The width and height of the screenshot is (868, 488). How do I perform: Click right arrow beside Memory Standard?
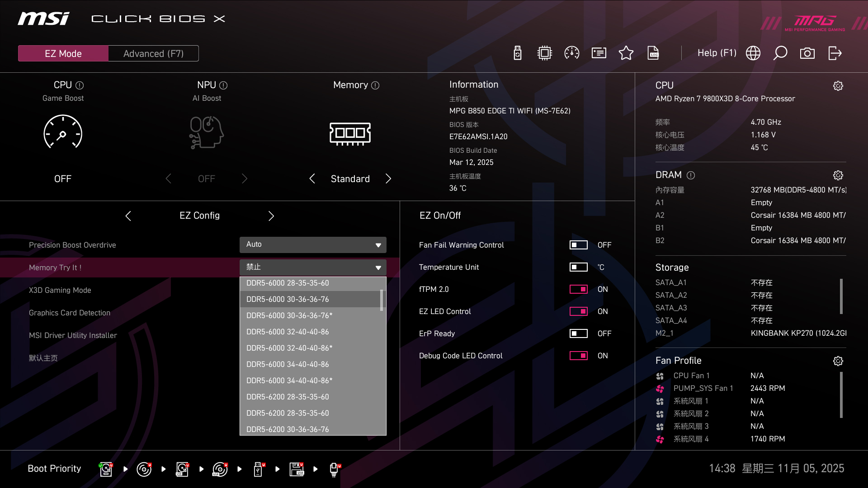coord(388,178)
